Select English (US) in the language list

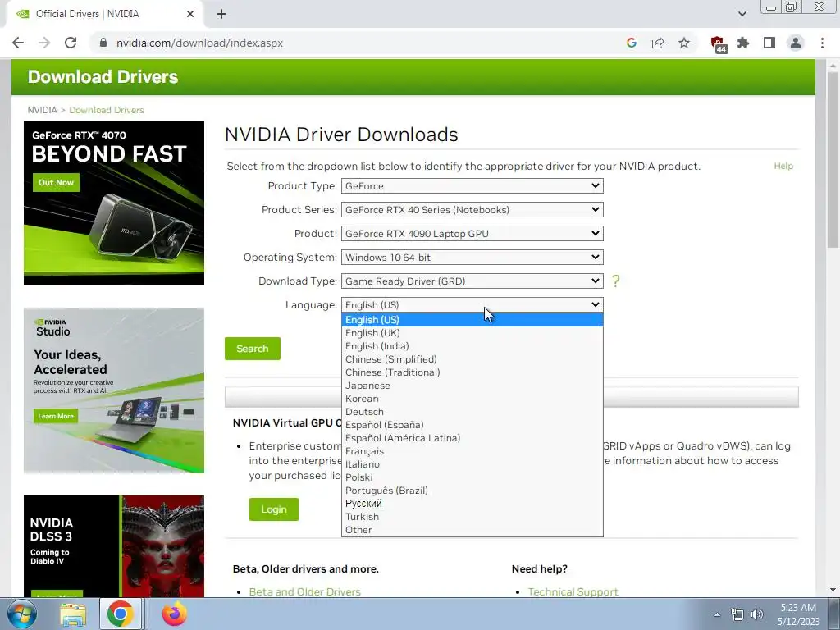click(x=472, y=320)
